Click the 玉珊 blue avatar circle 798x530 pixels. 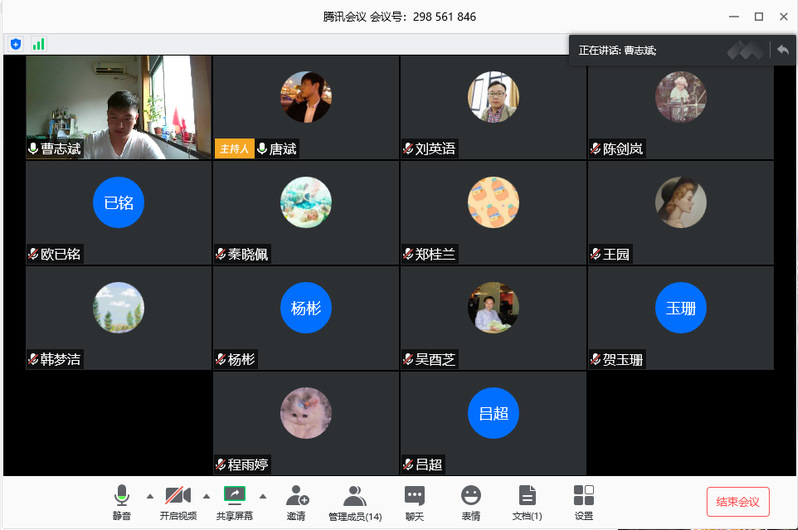(680, 308)
